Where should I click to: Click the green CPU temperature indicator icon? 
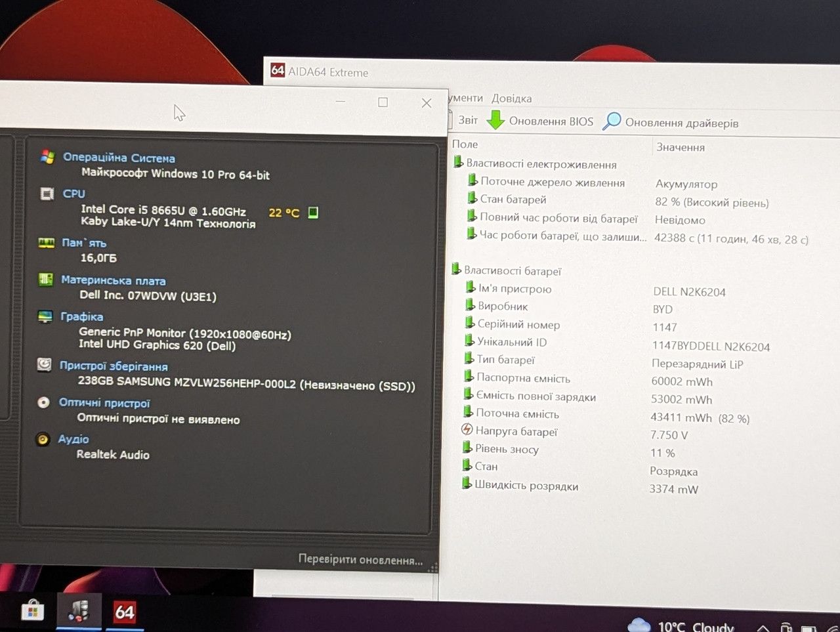click(313, 212)
